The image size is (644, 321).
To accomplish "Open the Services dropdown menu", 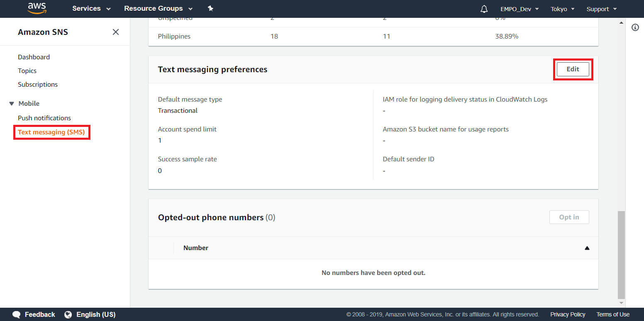I will point(91,8).
